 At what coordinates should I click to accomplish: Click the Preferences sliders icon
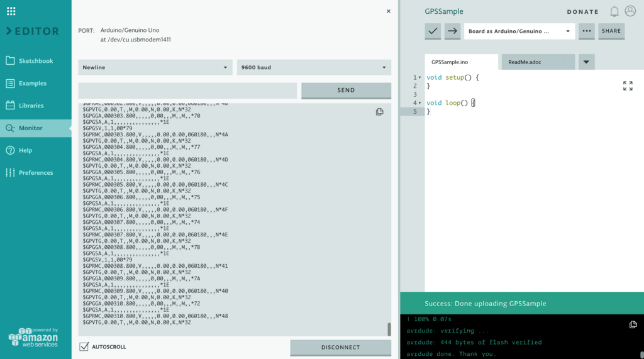click(x=10, y=172)
